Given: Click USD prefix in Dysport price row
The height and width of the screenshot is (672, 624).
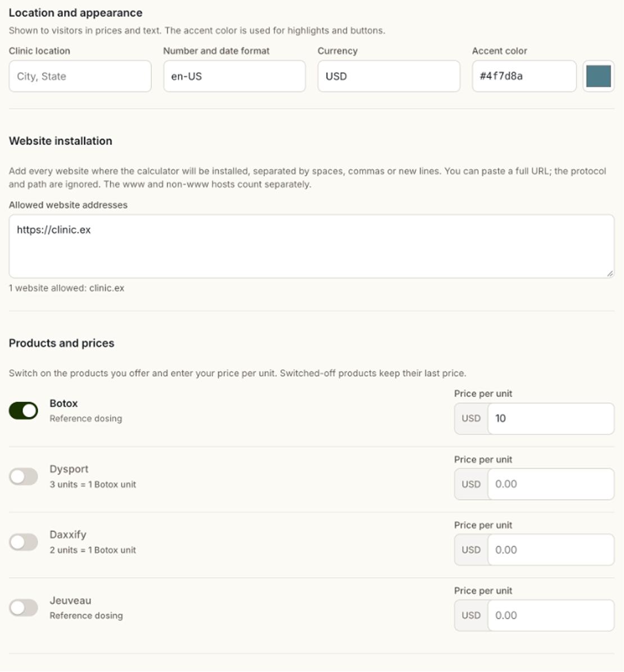Looking at the screenshot, I should pyautogui.click(x=471, y=484).
